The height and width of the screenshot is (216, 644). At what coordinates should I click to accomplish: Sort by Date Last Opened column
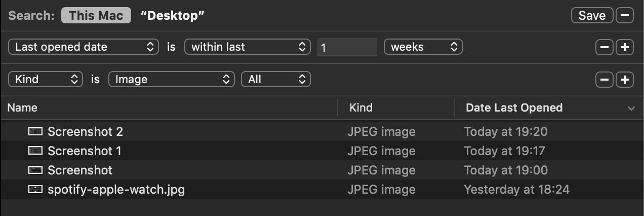pyautogui.click(x=514, y=107)
